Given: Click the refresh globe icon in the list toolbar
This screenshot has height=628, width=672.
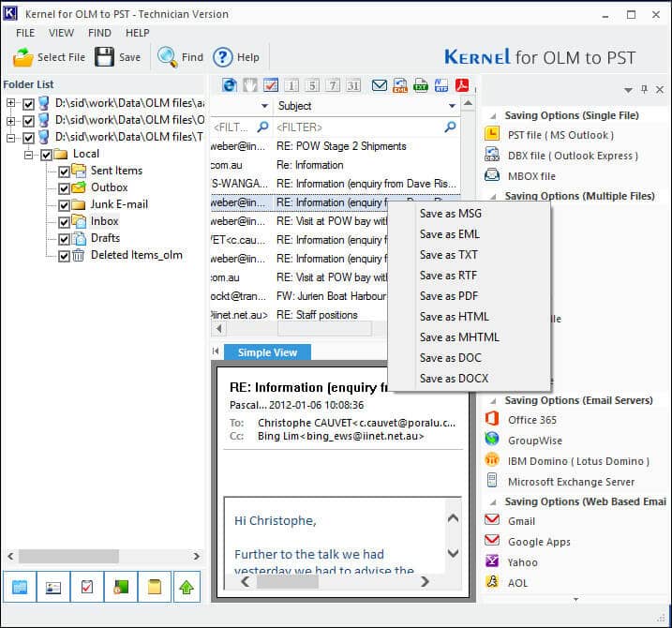Looking at the screenshot, I should pyautogui.click(x=230, y=85).
